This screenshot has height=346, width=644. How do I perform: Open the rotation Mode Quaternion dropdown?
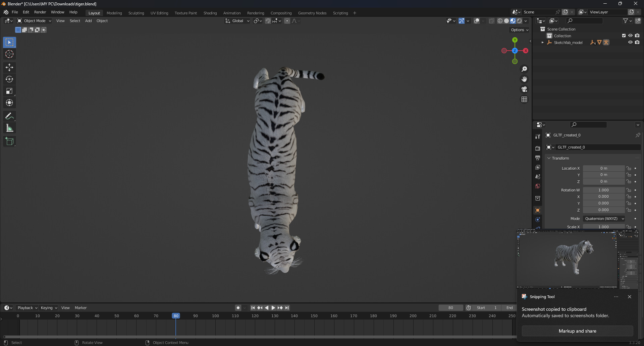(x=604, y=219)
